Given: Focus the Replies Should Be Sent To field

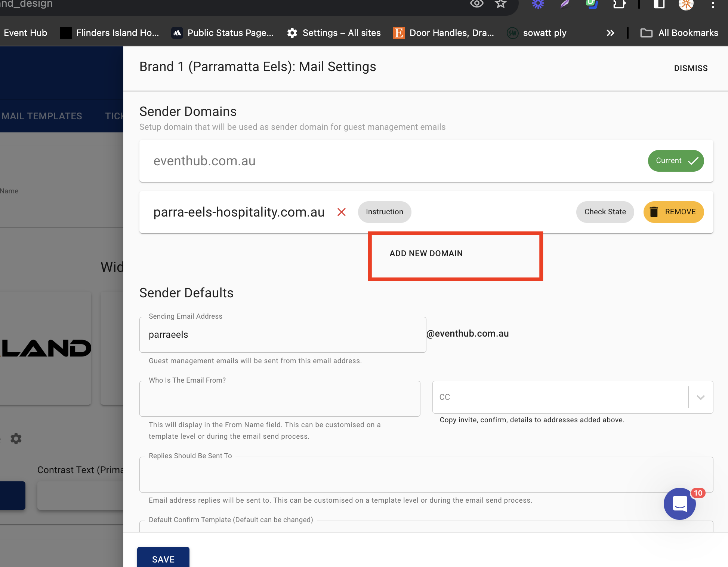Looking at the screenshot, I should point(426,474).
